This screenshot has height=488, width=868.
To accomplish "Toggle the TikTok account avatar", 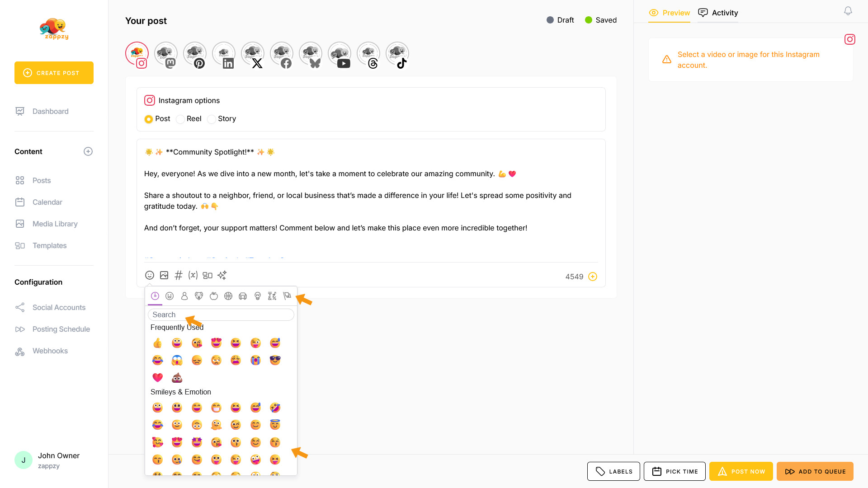I will tap(397, 54).
